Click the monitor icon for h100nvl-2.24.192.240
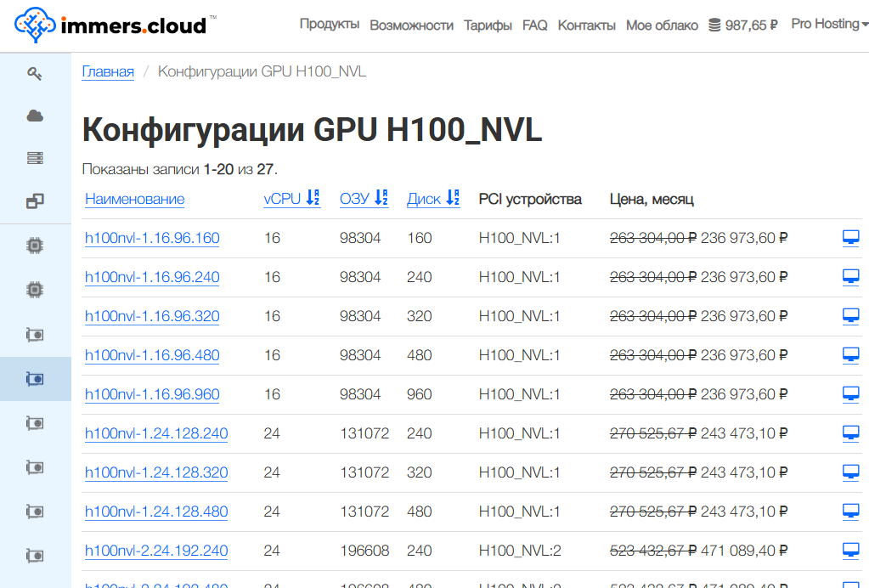Screen dimensions: 869x588 pyautogui.click(x=850, y=551)
